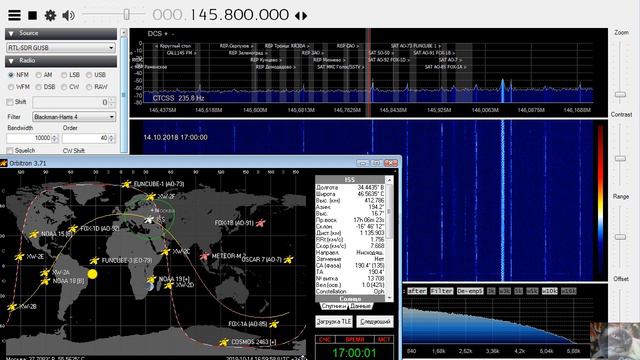Click the Zoom slider handle
This screenshot has width=640, height=360.
620,94
